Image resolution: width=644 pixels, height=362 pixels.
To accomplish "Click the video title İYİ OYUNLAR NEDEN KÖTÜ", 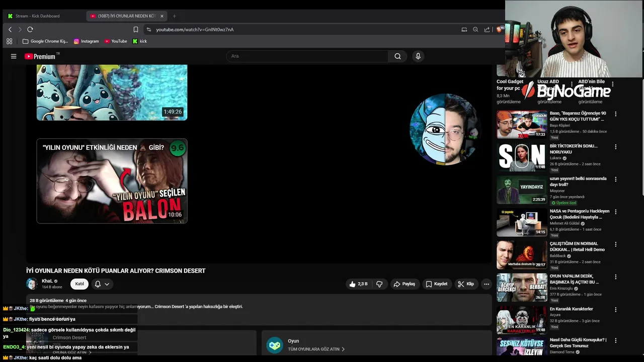I will tap(116, 270).
